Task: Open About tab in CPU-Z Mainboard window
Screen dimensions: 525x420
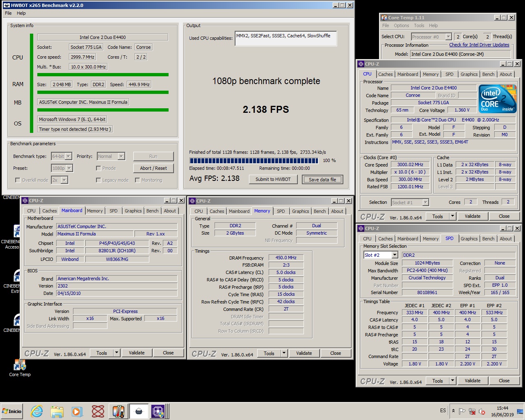Action: tap(170, 211)
